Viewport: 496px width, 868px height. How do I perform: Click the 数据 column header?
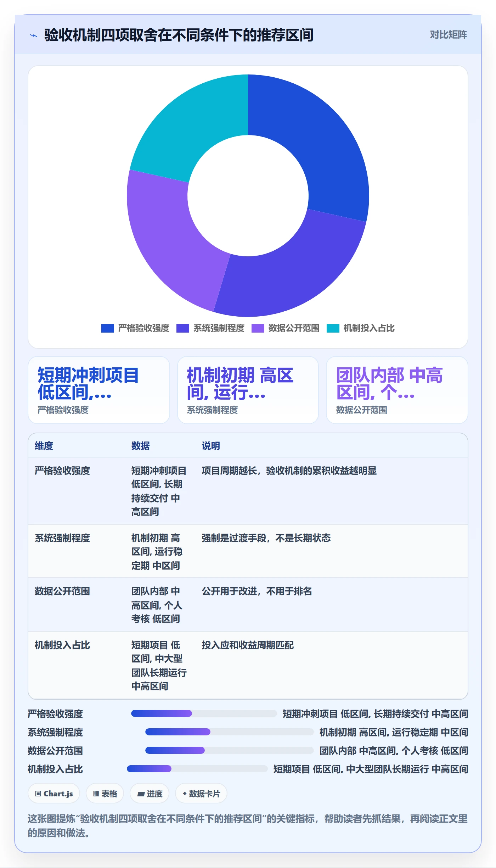[141, 446]
